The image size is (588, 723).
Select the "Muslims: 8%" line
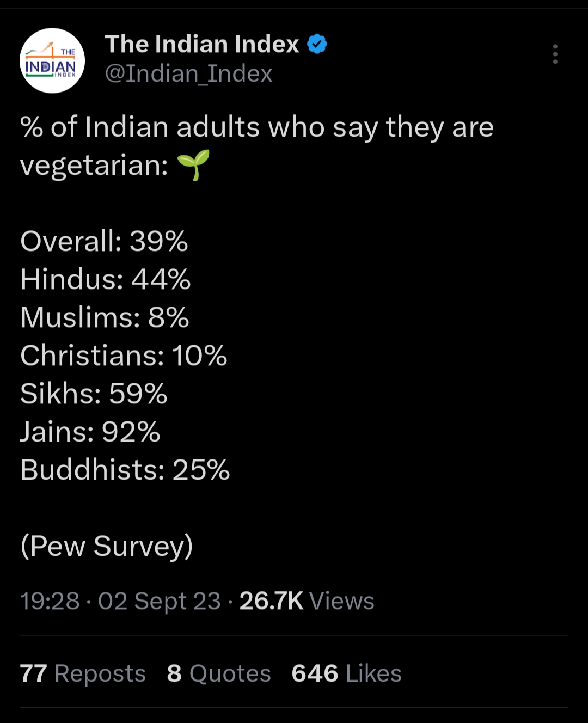click(105, 317)
